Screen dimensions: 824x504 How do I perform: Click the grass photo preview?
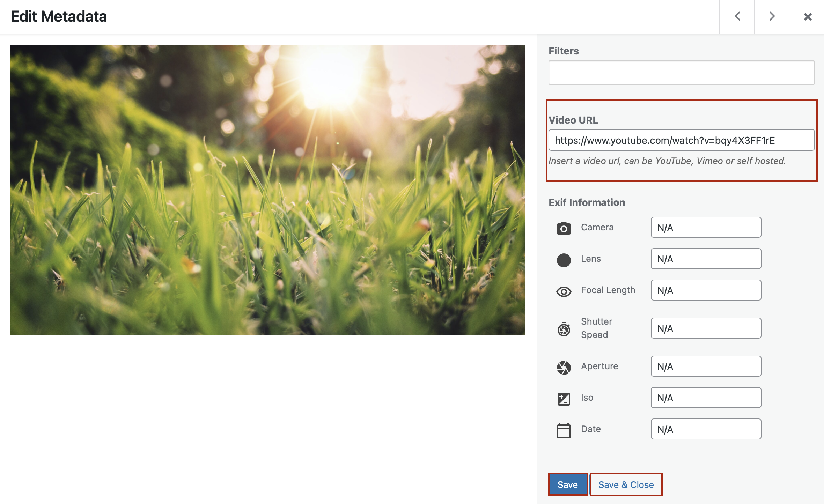click(268, 190)
